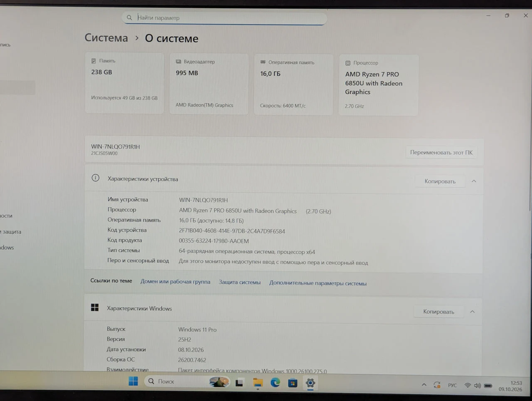Click the Settings gear on the taskbar
532x401 pixels.
point(310,383)
